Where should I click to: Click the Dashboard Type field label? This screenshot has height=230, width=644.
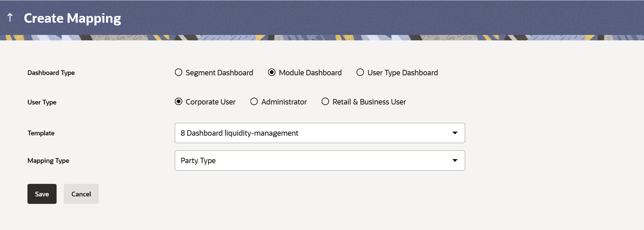click(x=51, y=73)
